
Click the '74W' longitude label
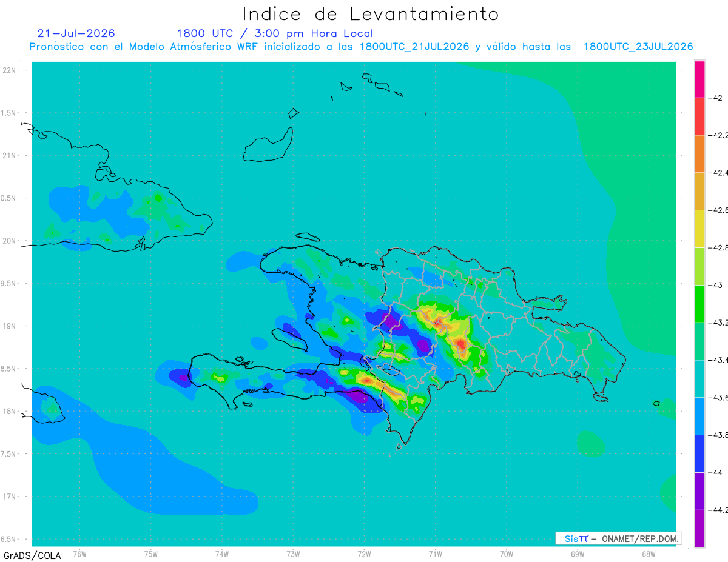pos(222,554)
